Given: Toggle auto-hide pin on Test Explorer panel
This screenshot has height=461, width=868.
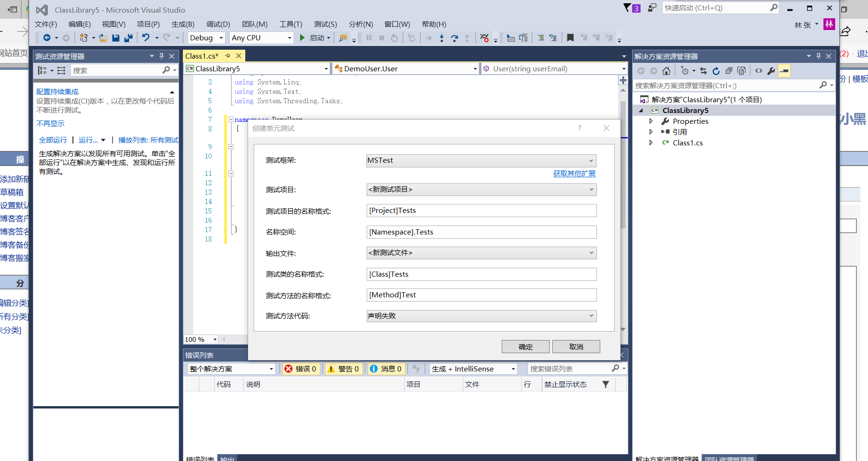Looking at the screenshot, I should (x=161, y=56).
